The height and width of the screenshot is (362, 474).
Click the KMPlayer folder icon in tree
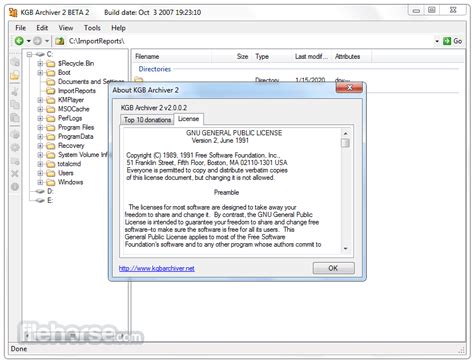[x=51, y=100]
